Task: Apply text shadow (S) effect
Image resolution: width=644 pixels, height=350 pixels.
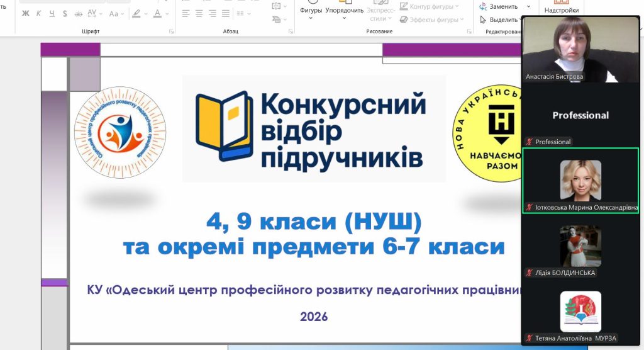Action: tap(65, 13)
